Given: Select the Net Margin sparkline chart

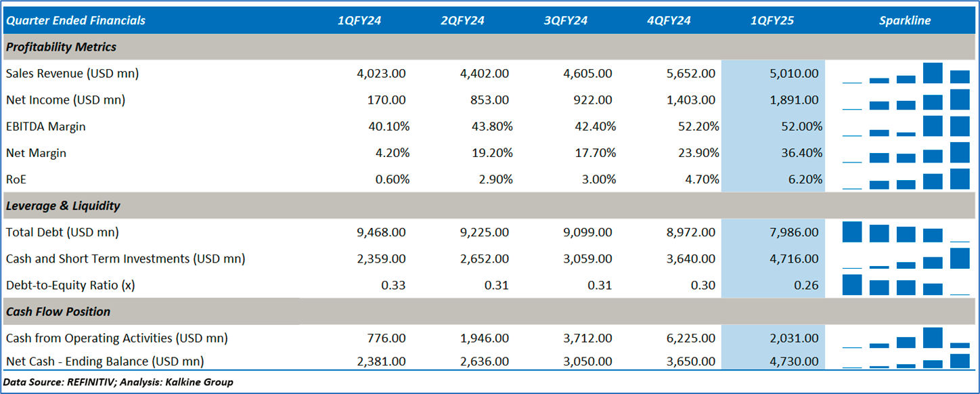Looking at the screenshot, I should pyautogui.click(x=906, y=153).
